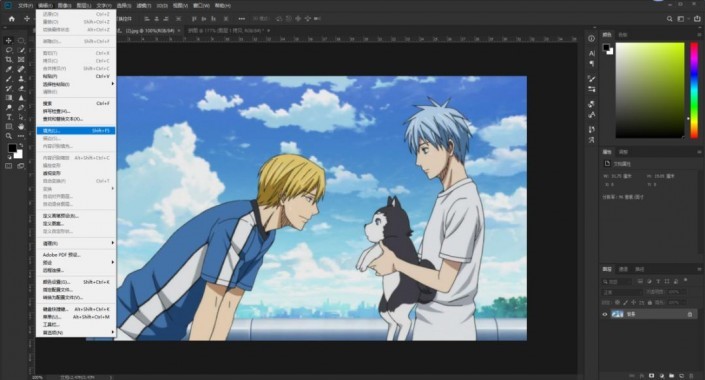Expand the last submenu arrow in Edit menu
Image resolution: width=705 pixels, height=380 pixels.
[x=112, y=332]
